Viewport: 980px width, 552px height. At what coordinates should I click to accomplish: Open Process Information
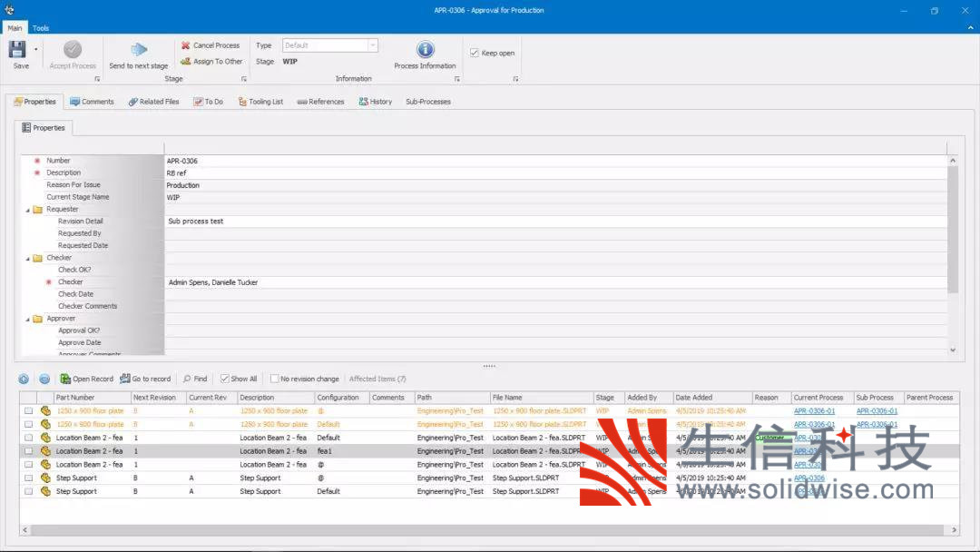(425, 51)
